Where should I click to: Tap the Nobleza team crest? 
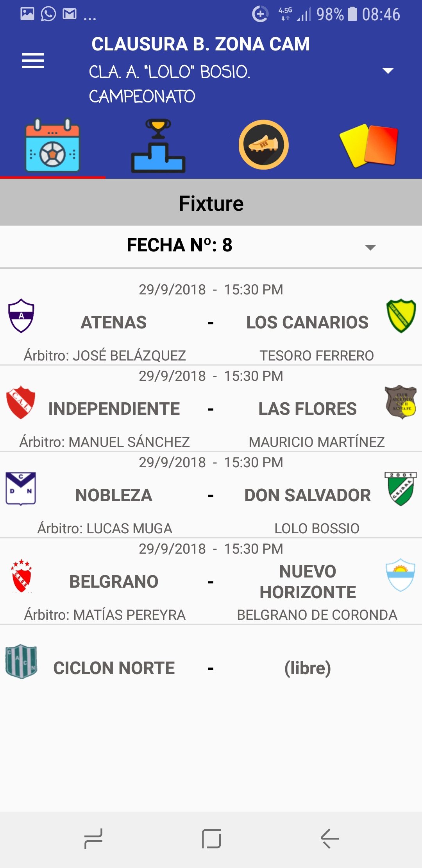(21, 489)
